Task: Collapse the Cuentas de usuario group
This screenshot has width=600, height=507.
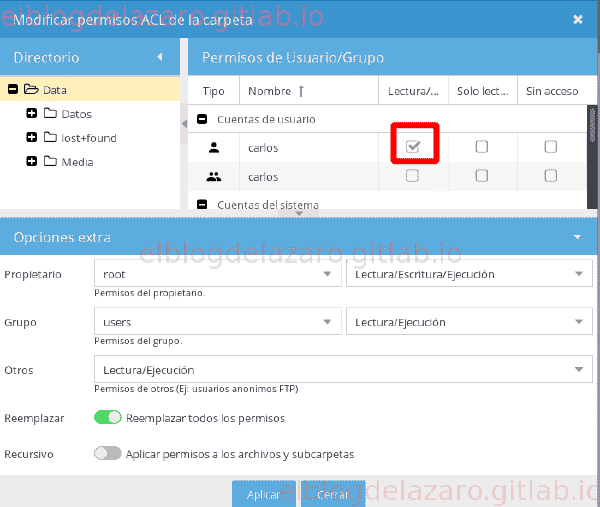Action: click(x=202, y=119)
